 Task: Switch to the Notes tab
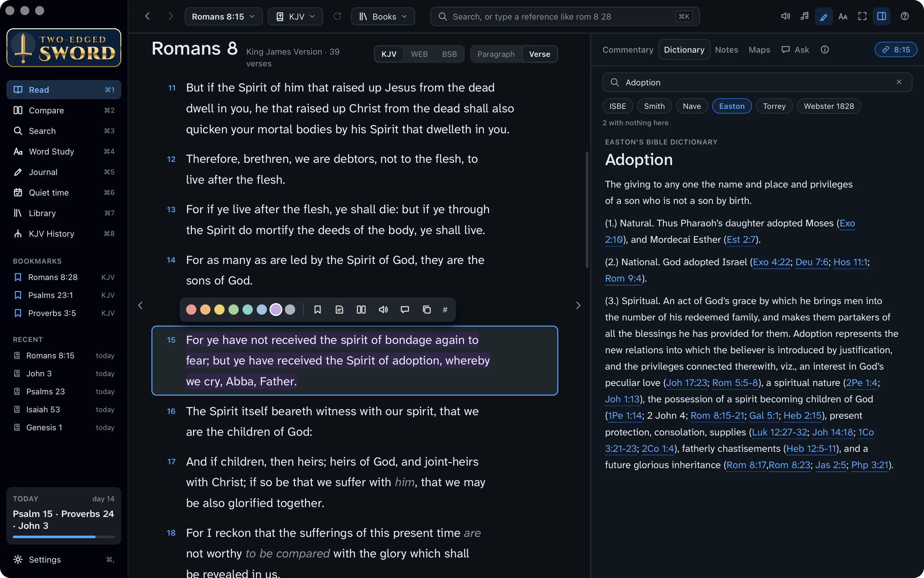tap(726, 50)
